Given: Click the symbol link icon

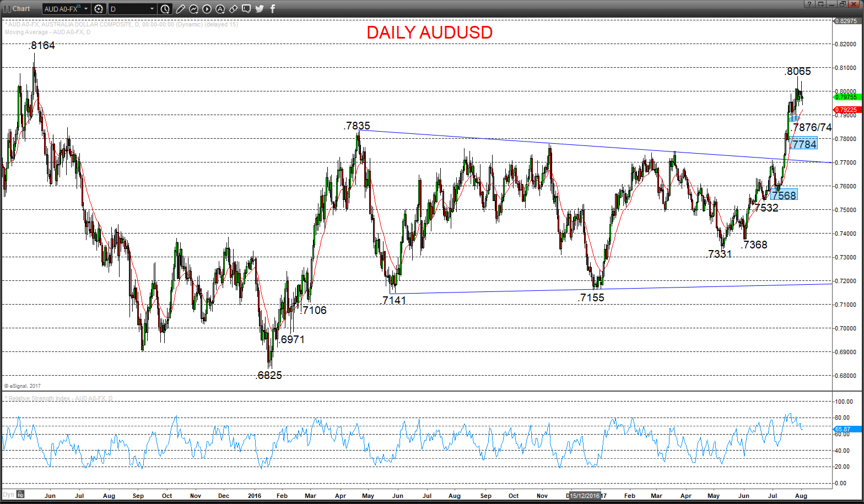Looking at the screenshot, I should (233, 9).
